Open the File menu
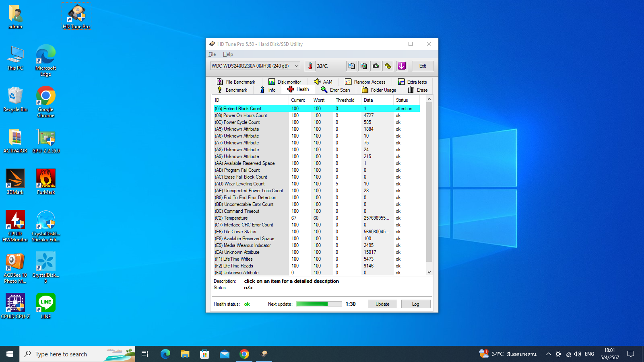The width and height of the screenshot is (644, 362). 212,54
